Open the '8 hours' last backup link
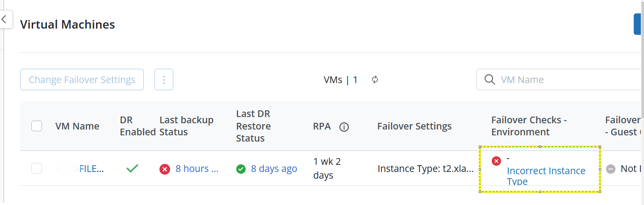644x205 pixels. click(x=197, y=169)
